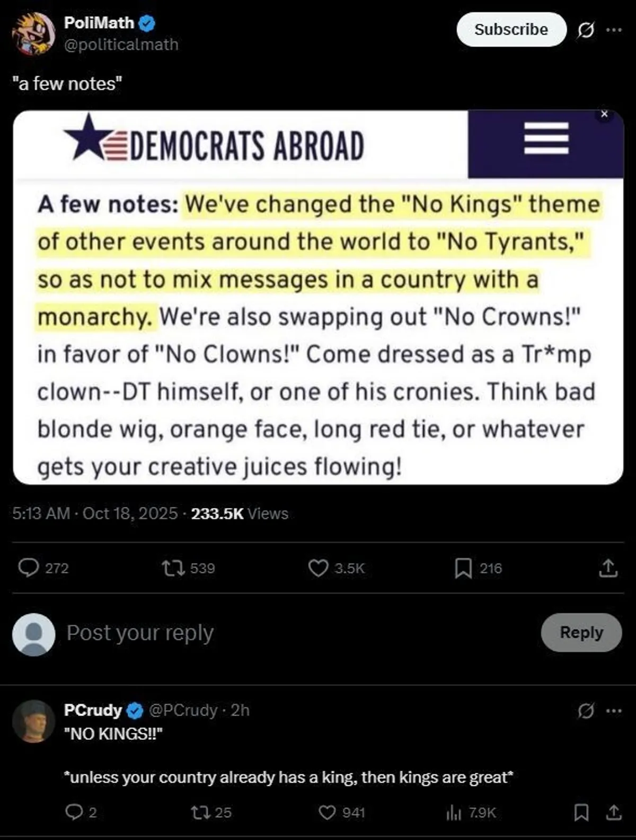Open the Democrats Abroad hamburger menu
The height and width of the screenshot is (840, 636).
coord(546,138)
